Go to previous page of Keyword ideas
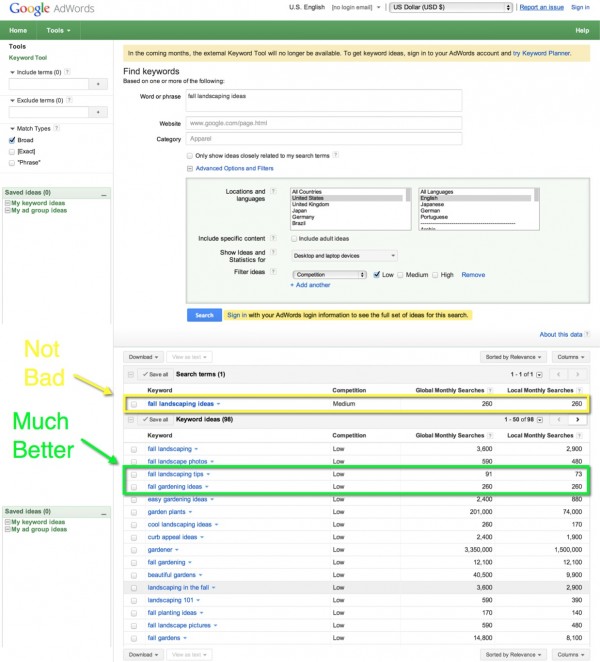 point(559,419)
